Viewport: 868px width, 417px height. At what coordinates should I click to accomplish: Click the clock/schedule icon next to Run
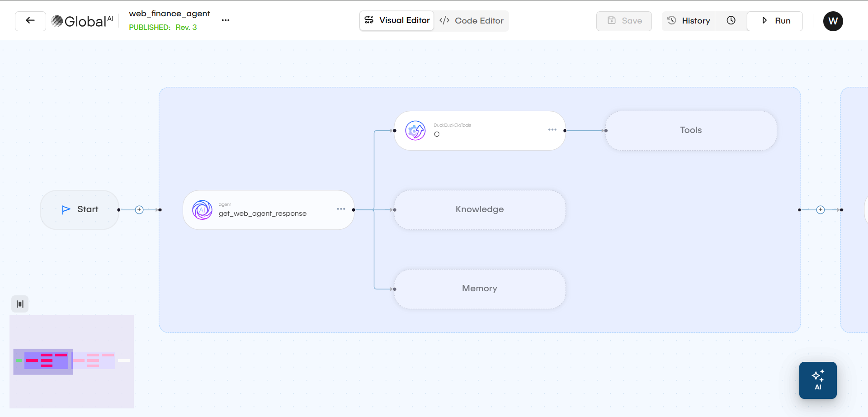click(731, 20)
